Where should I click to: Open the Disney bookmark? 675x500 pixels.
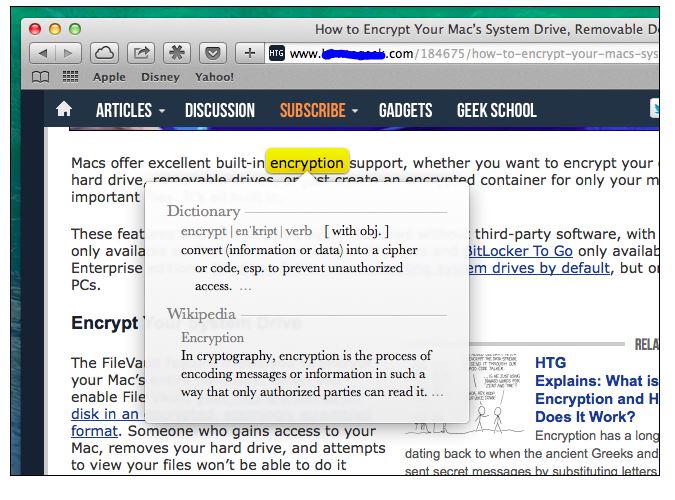pyautogui.click(x=160, y=77)
